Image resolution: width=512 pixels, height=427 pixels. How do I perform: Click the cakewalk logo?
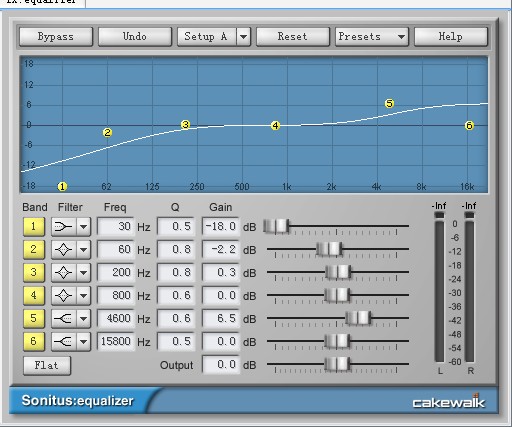coord(449,401)
